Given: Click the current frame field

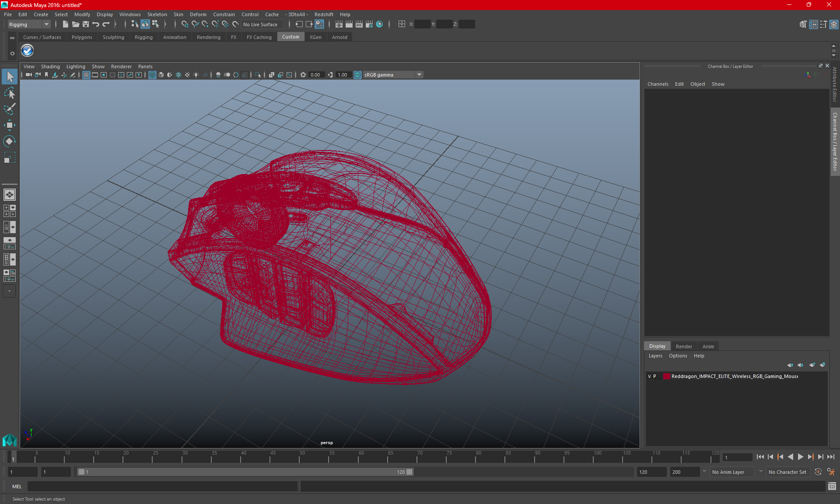Looking at the screenshot, I should (x=737, y=457).
